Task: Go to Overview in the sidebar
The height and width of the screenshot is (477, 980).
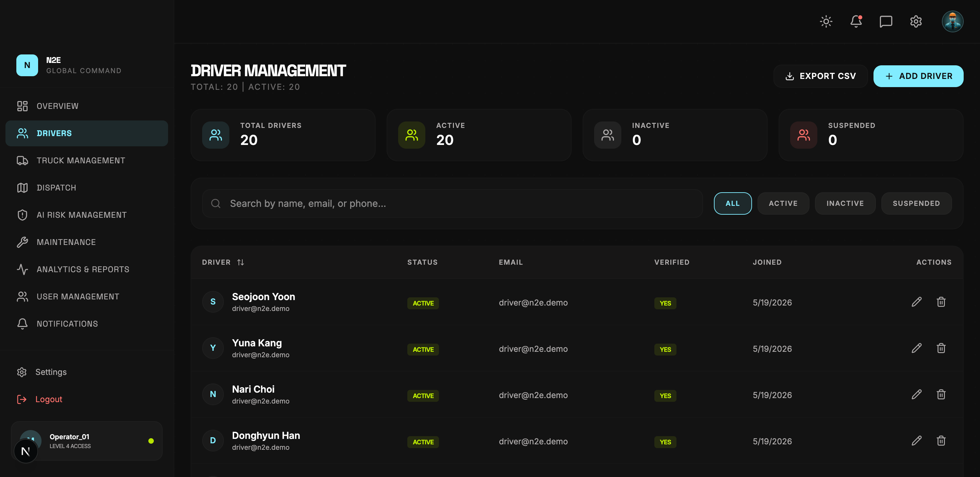Action: [x=87, y=106]
